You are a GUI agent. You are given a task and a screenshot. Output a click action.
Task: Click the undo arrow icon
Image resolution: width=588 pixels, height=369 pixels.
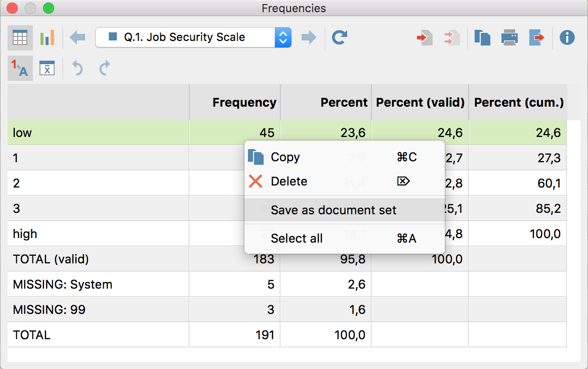point(77,68)
